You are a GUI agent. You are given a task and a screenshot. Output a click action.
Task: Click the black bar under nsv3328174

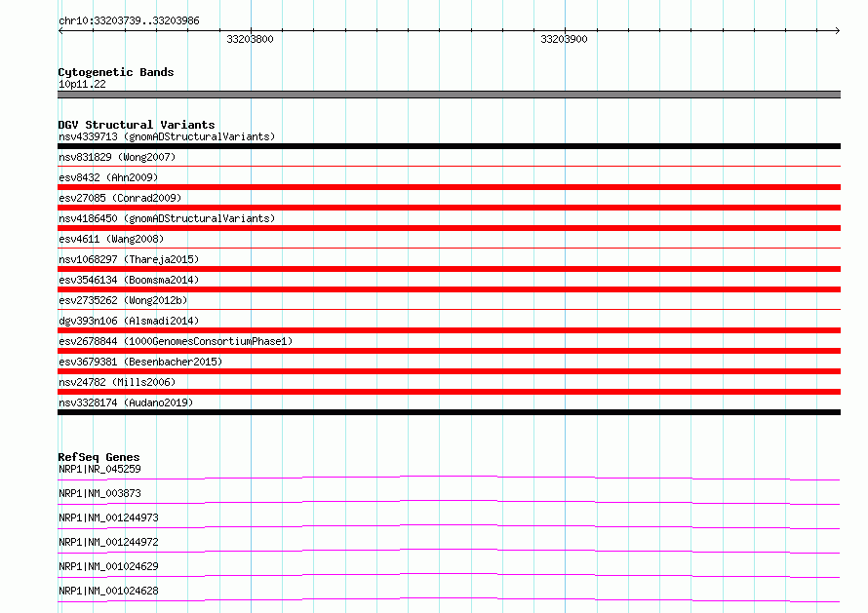[449, 412]
